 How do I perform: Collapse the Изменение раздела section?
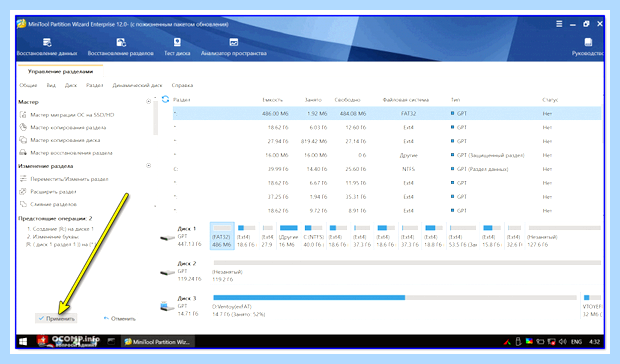[148, 166]
